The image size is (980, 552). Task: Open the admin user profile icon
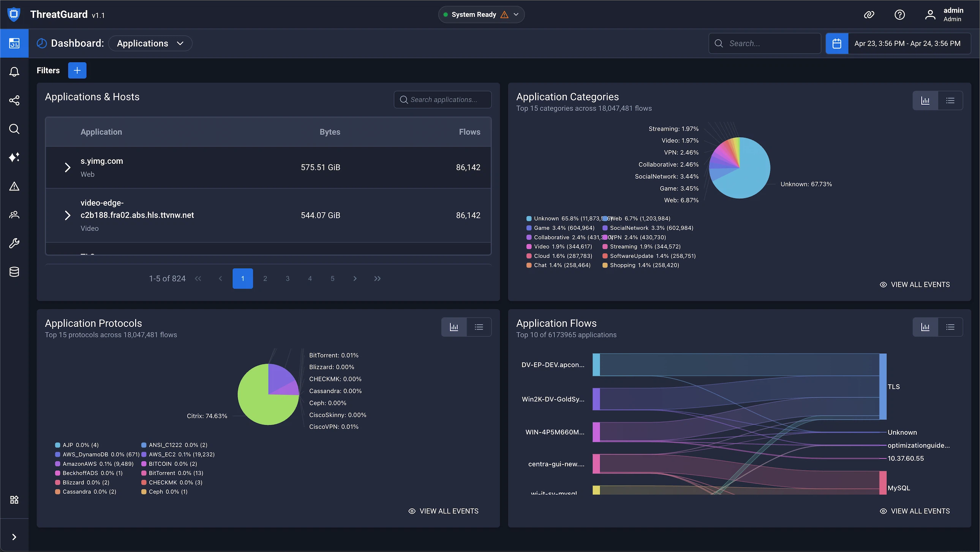pyautogui.click(x=930, y=15)
